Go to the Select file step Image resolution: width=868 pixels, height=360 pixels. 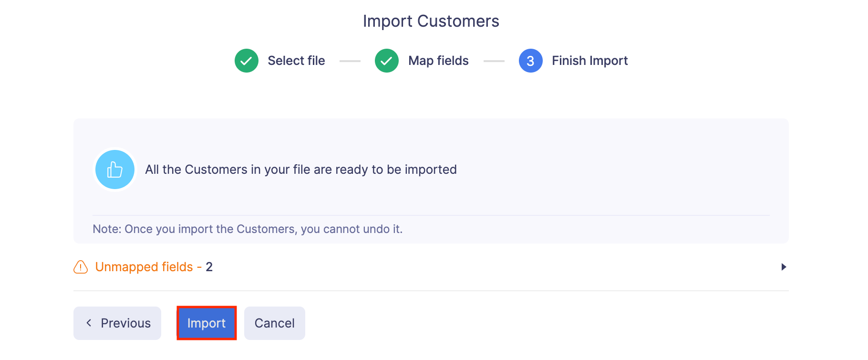(296, 61)
